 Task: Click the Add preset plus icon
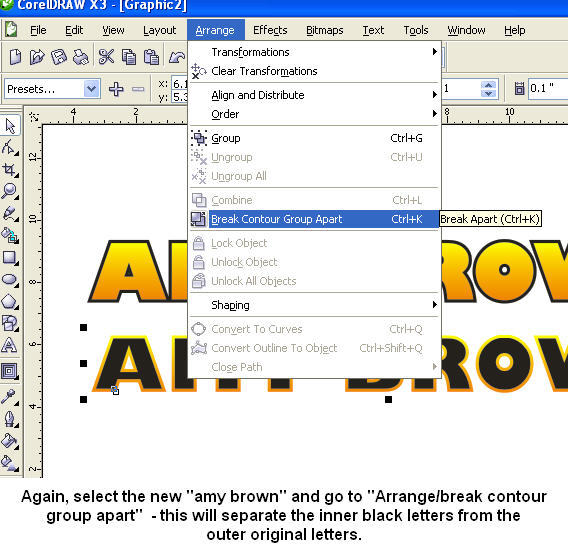(116, 89)
